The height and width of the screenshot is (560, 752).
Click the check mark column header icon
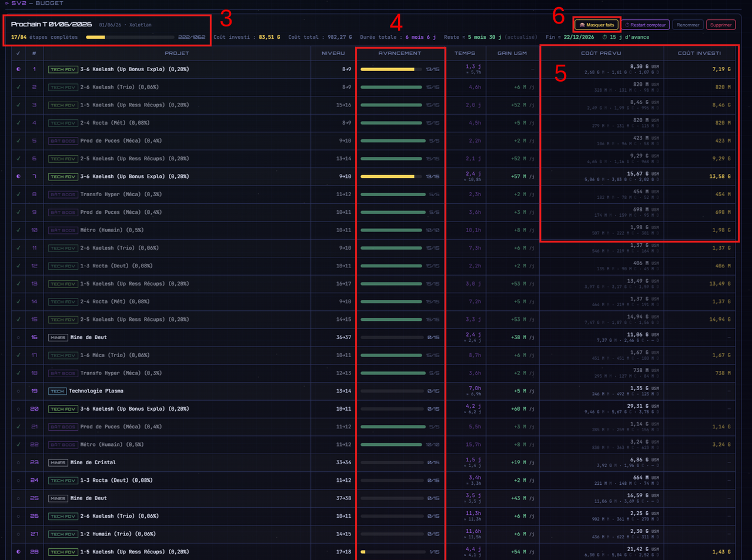click(18, 53)
